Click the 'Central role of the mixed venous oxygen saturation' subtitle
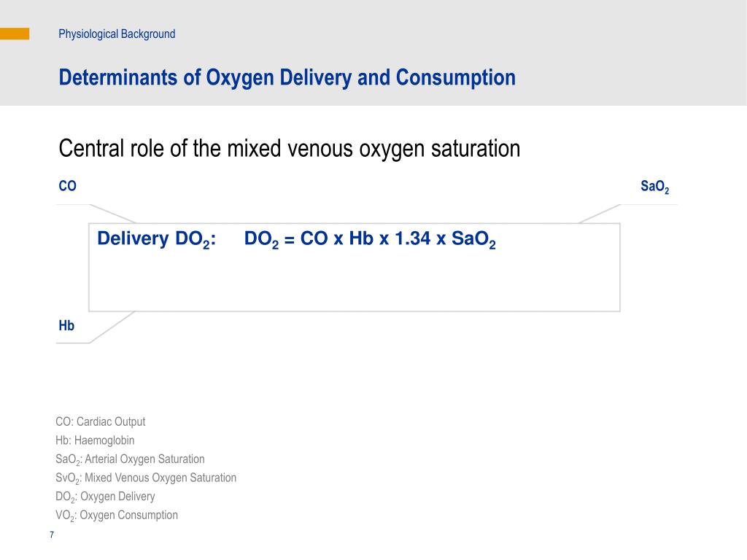 [x=289, y=149]
